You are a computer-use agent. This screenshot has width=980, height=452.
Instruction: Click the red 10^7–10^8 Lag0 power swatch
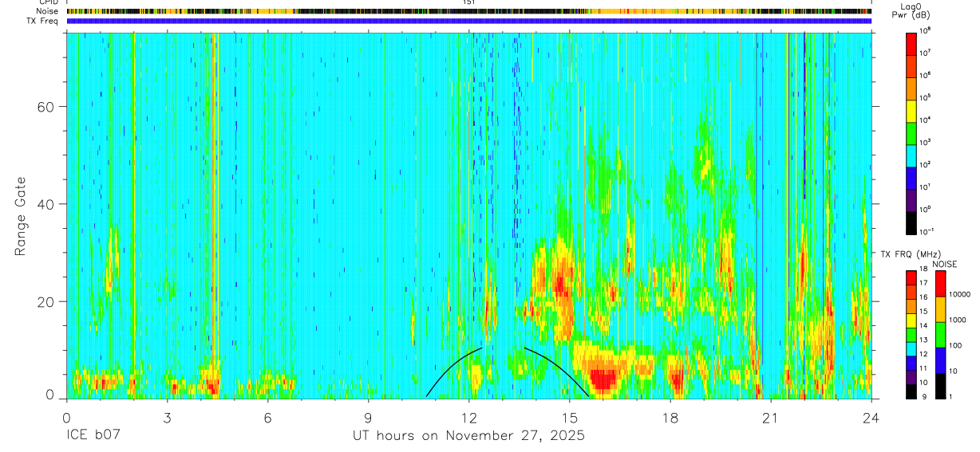click(911, 42)
